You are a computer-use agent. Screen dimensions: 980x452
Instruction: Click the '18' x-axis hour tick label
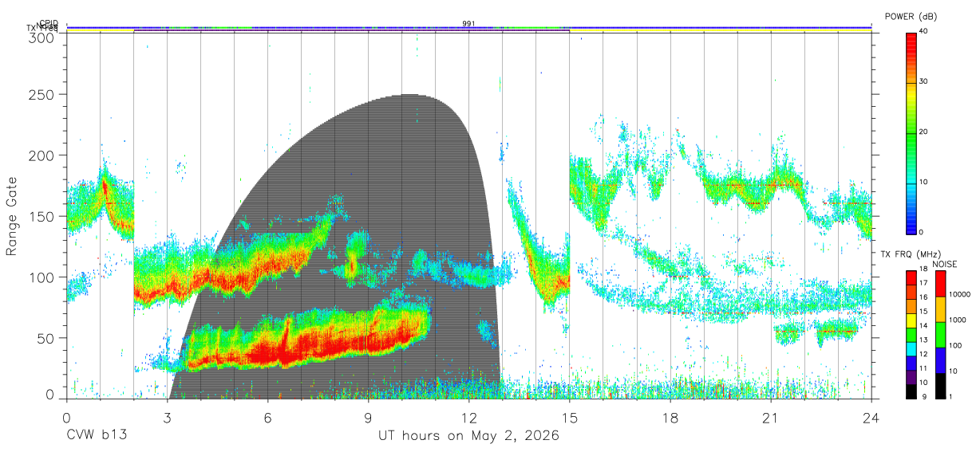coord(670,417)
